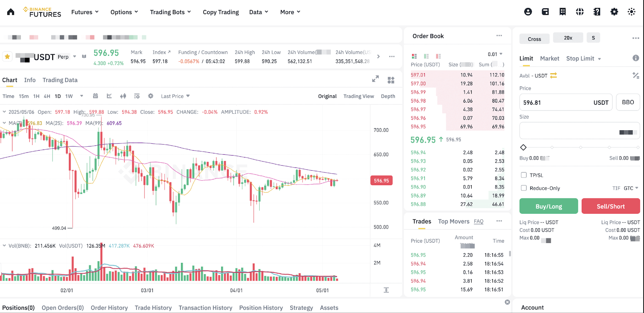Open the TIF GTC dropdown
Image resolution: width=644 pixels, height=313 pixels.
click(630, 188)
